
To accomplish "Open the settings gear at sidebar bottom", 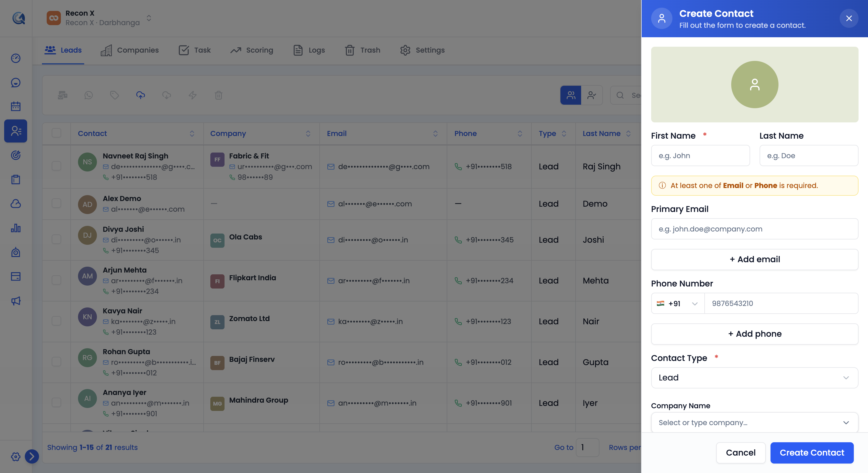I will click(x=15, y=456).
